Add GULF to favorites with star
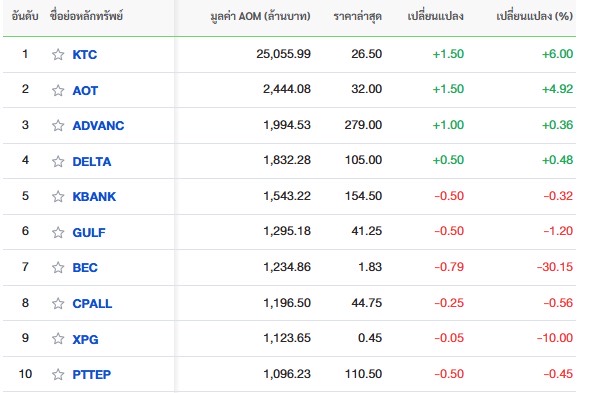 click(x=58, y=232)
